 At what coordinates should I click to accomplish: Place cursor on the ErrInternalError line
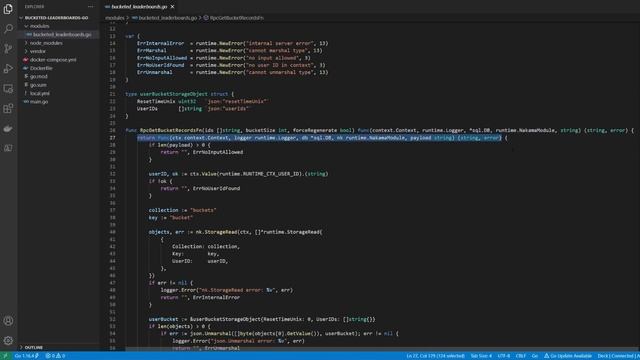point(232,43)
